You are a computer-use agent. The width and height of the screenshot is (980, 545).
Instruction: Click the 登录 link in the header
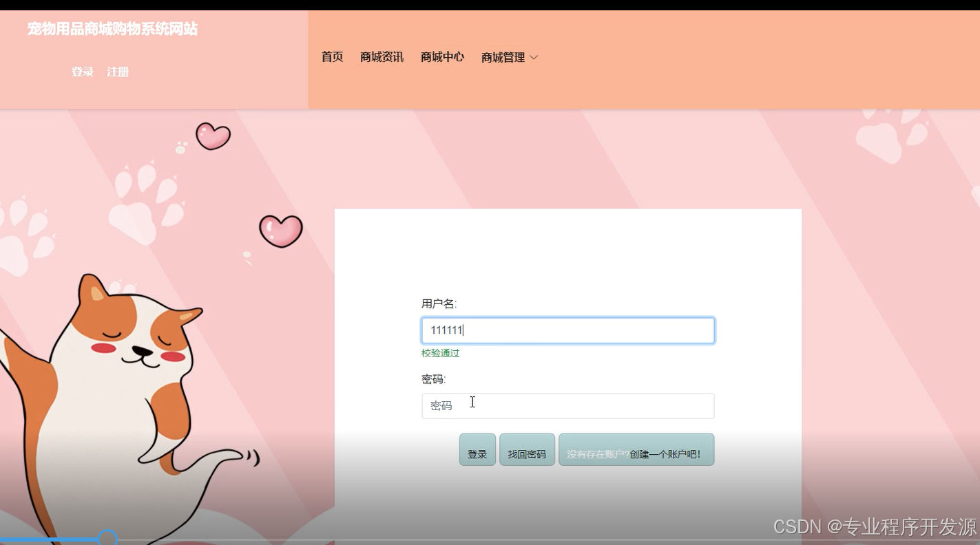click(82, 72)
